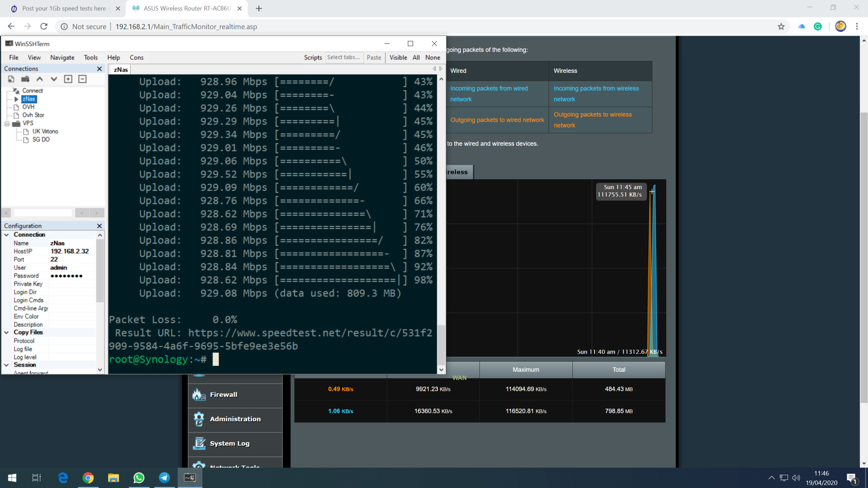The height and width of the screenshot is (488, 868).
Task: Select the Ovh Stor connection
Action: click(33, 115)
